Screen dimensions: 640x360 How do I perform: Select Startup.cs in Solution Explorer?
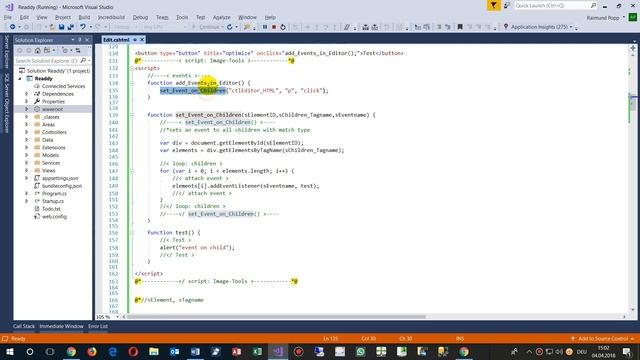[x=53, y=201]
